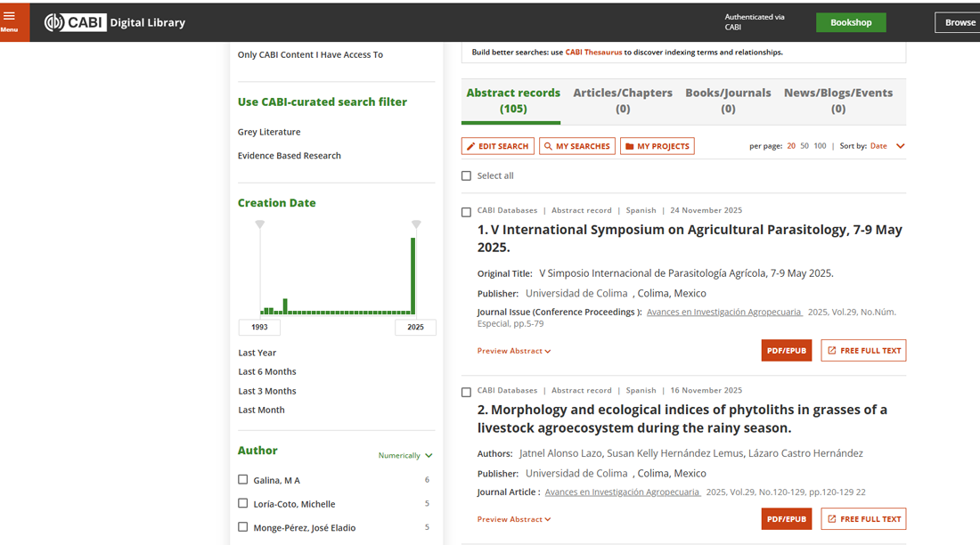Check the Select all checkbox
This screenshot has height=545, width=980.
click(x=466, y=176)
